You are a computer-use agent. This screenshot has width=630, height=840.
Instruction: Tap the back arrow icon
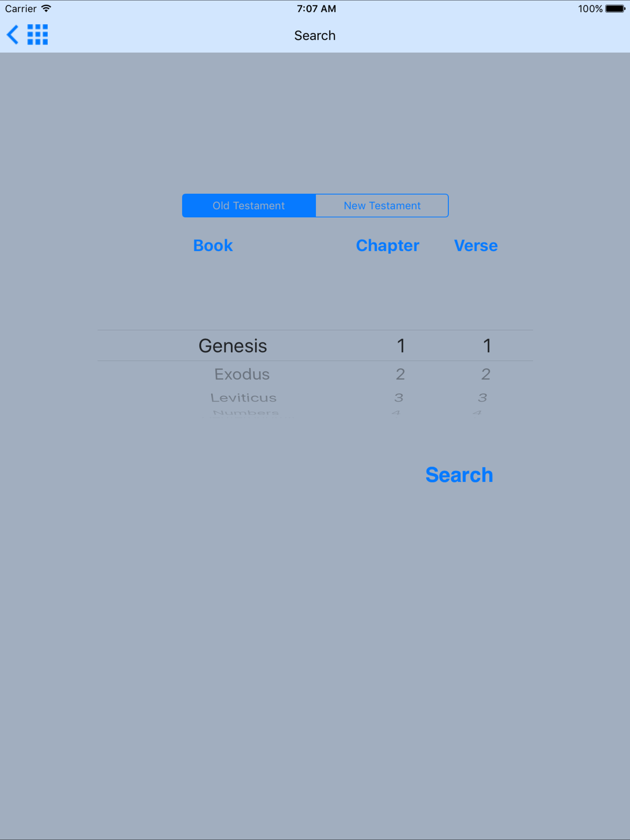[13, 35]
